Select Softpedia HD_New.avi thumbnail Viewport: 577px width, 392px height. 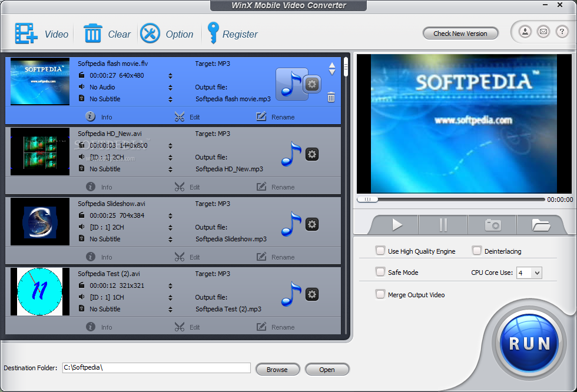(40, 151)
